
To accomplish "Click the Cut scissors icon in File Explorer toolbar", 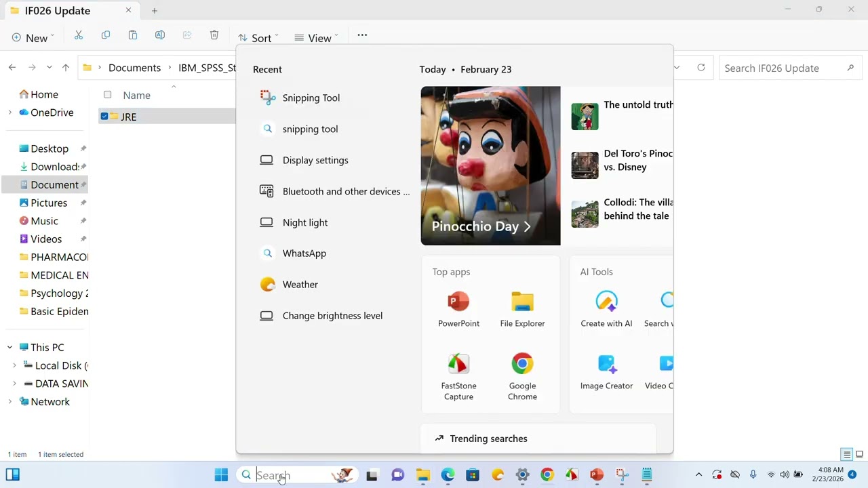I will coord(79,36).
